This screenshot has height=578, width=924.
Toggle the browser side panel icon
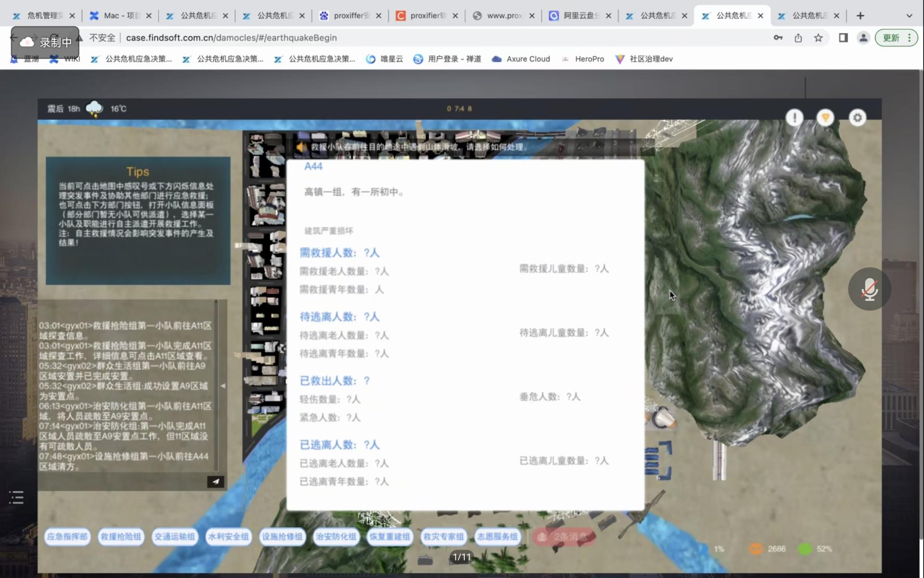[x=843, y=38]
